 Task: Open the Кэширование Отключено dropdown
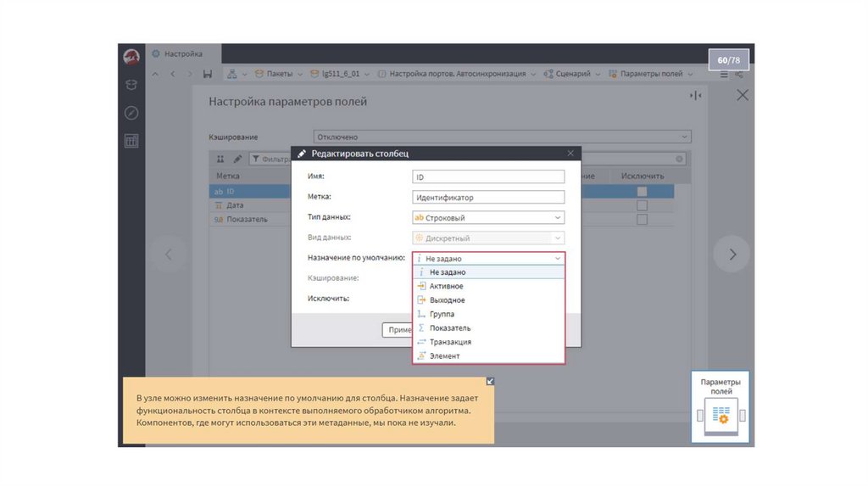684,137
